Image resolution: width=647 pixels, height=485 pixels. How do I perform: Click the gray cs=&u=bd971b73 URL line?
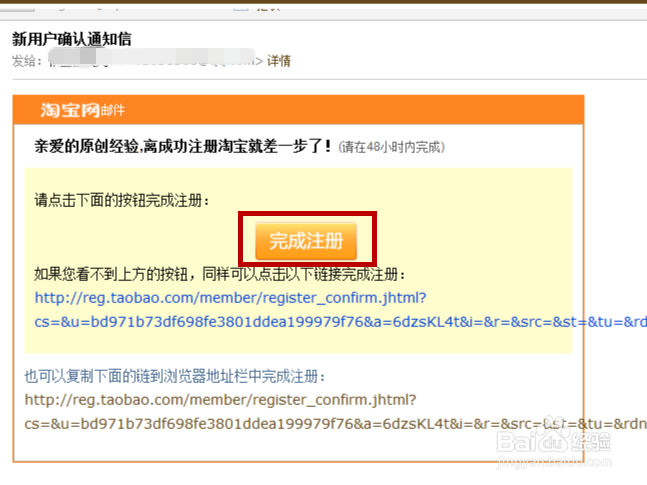pyautogui.click(x=335, y=424)
